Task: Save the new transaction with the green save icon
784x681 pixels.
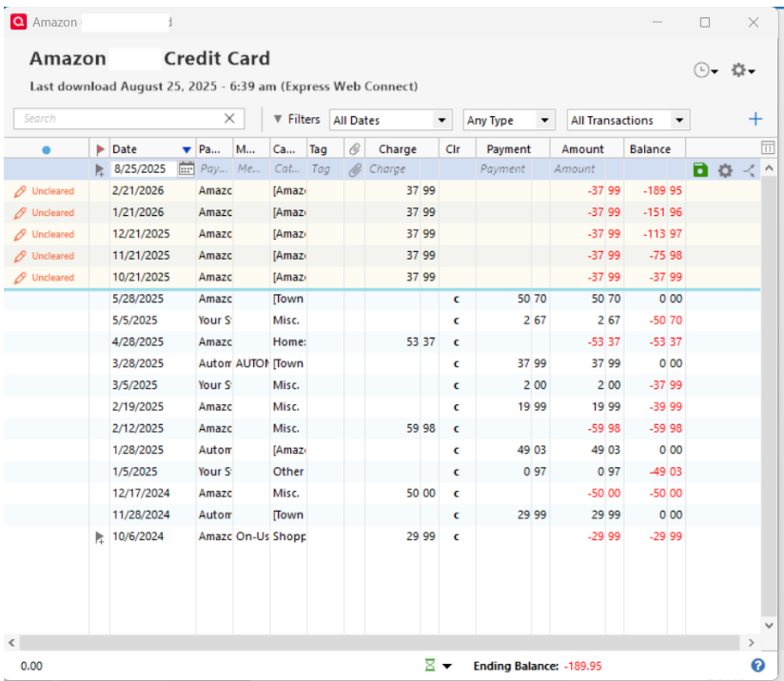Action: [700, 169]
